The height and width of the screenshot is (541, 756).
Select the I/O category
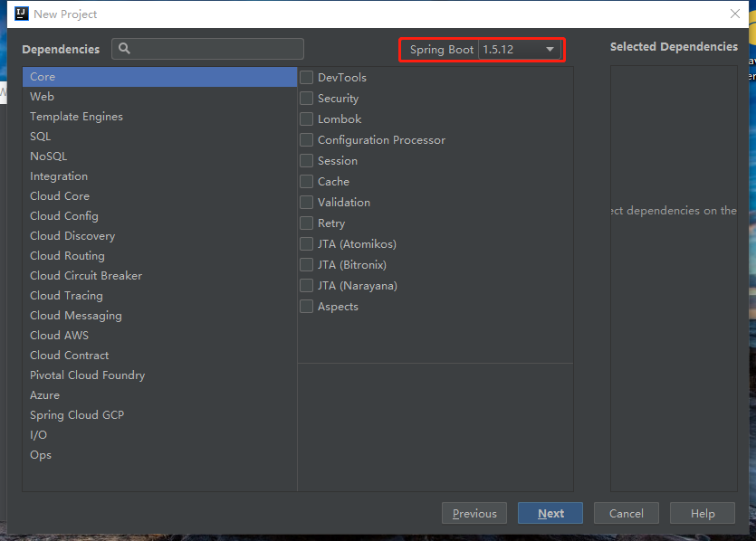pyautogui.click(x=159, y=435)
